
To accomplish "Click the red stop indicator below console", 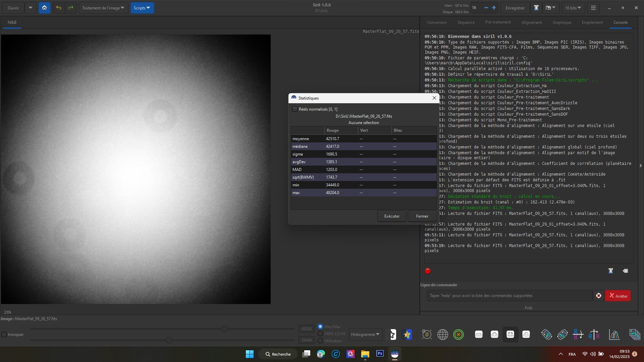I will coord(427,271).
